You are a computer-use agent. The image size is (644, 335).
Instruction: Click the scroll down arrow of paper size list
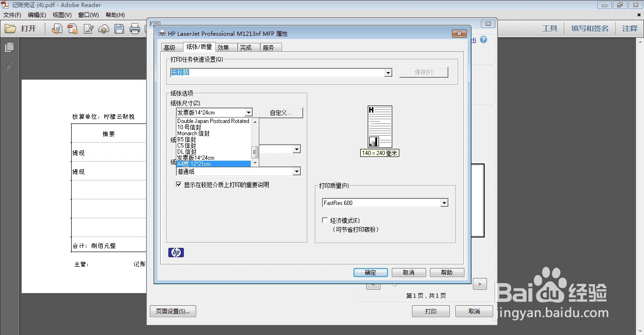255,163
